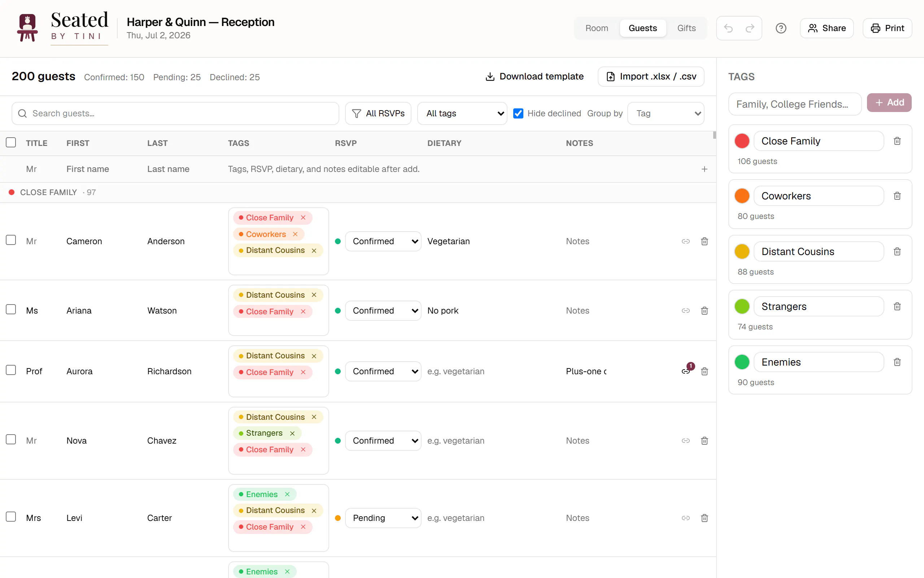Click Download template

tap(534, 77)
